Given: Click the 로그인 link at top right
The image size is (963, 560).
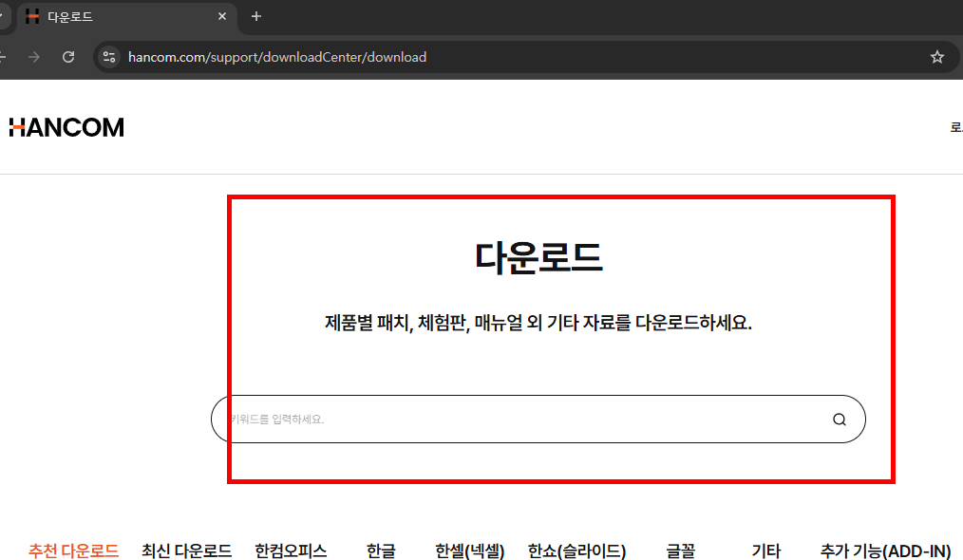Looking at the screenshot, I should click(957, 126).
